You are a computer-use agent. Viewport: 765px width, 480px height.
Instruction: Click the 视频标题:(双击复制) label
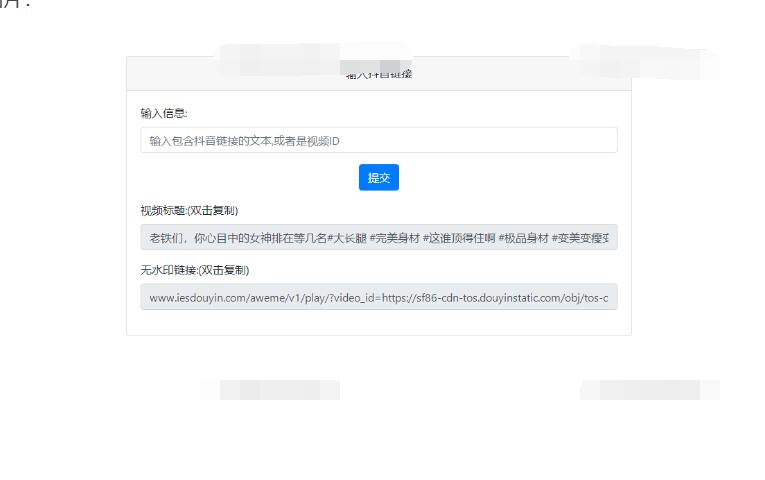189,210
